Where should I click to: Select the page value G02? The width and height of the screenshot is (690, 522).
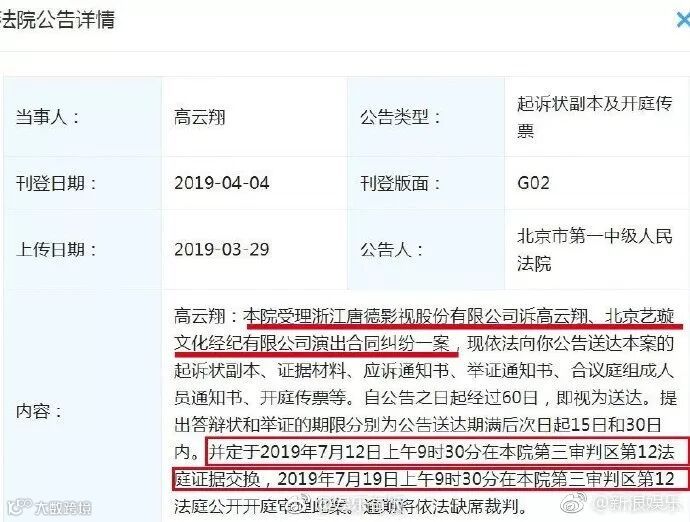(x=533, y=183)
